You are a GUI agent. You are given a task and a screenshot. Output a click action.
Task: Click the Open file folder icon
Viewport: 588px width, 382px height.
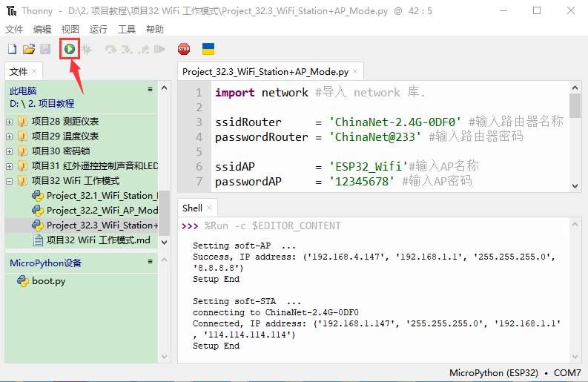(x=29, y=49)
